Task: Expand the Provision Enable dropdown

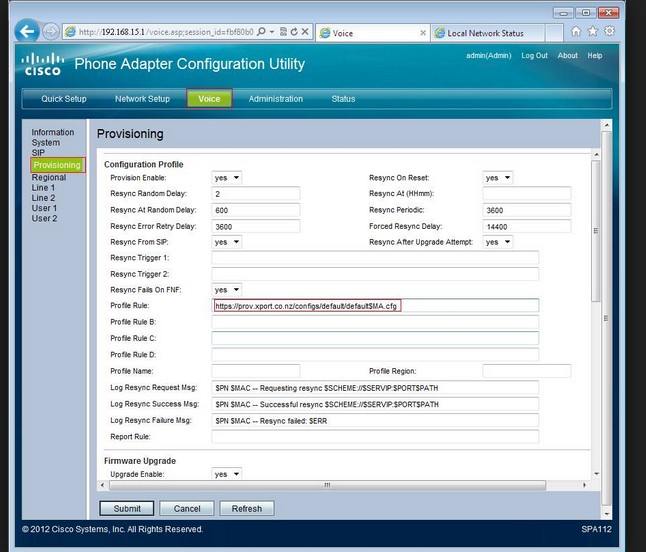Action: coord(227,178)
